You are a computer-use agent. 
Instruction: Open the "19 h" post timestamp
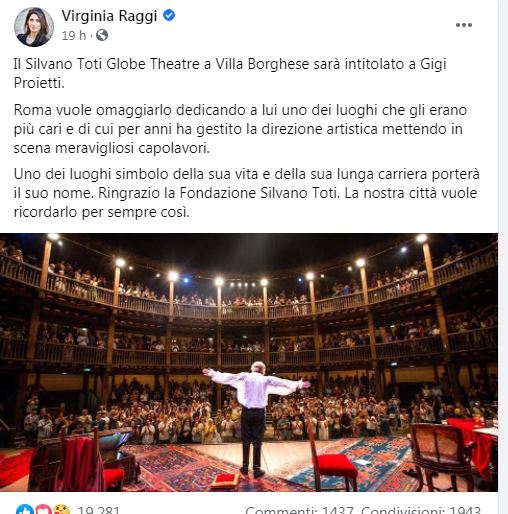[74, 35]
